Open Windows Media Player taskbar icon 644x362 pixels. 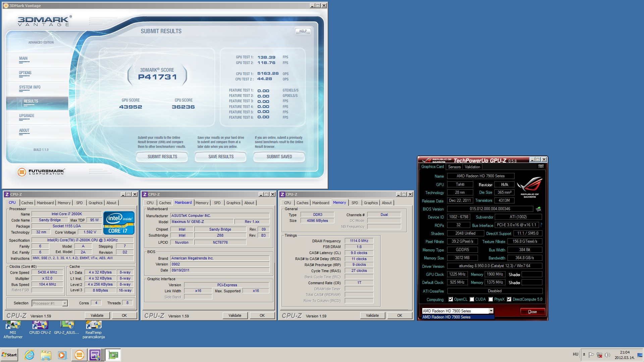pos(62,355)
